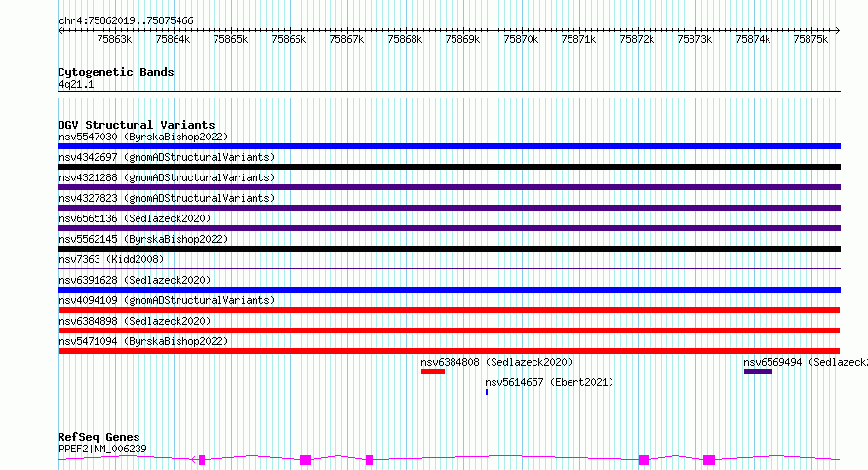Click the nsv6384898 (Sedlazeck2020) label
Screen dimensions: 868x470
coord(135,321)
